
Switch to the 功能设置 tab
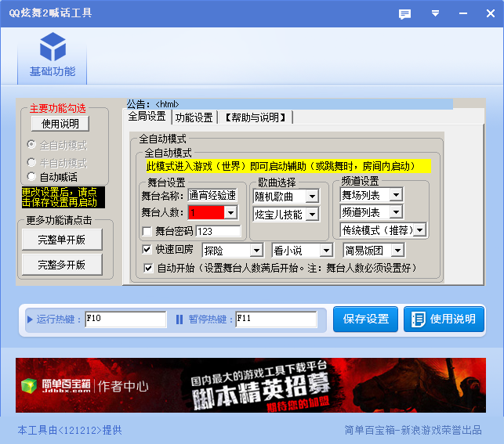pyautogui.click(x=194, y=117)
